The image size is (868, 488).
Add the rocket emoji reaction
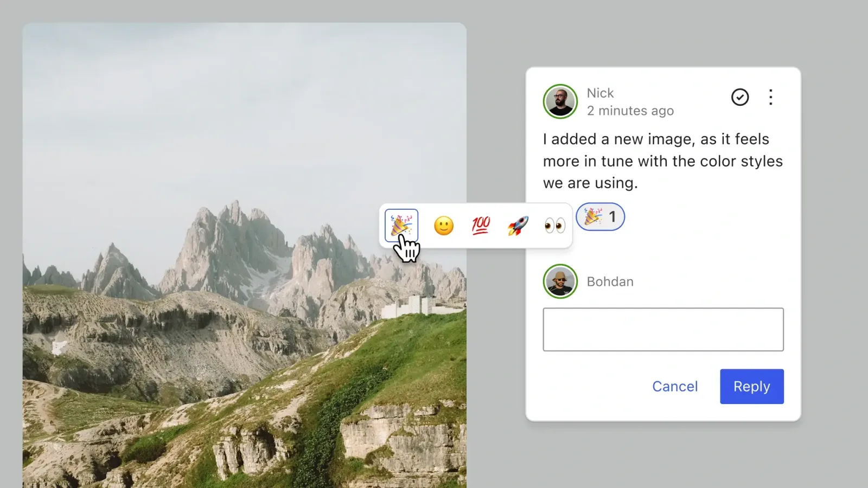[518, 226]
